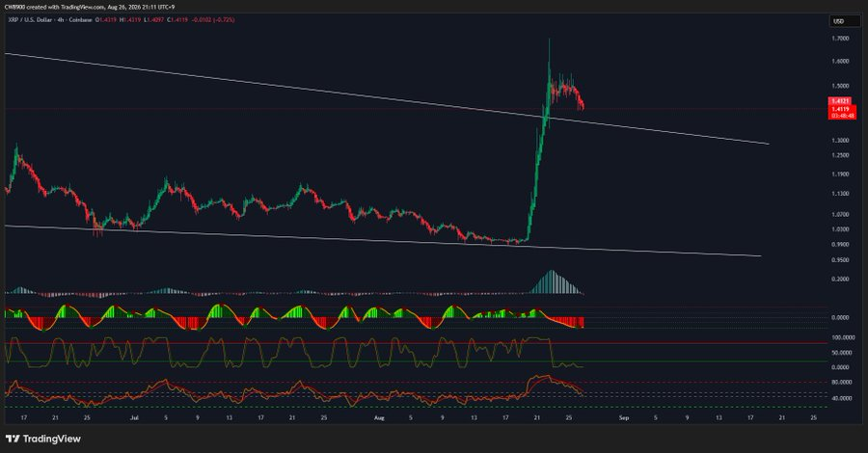Click the 1.6000 price axis label
The image size is (868, 453).
840,62
